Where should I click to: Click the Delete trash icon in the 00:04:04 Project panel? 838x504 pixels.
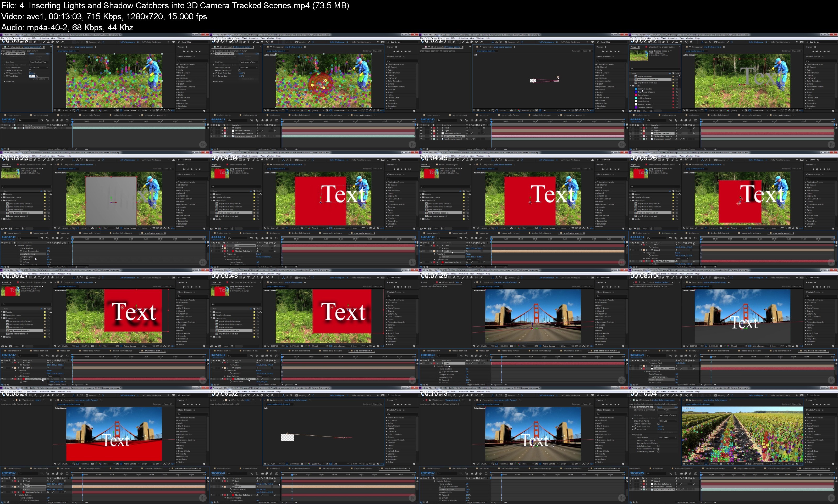pos(232,228)
